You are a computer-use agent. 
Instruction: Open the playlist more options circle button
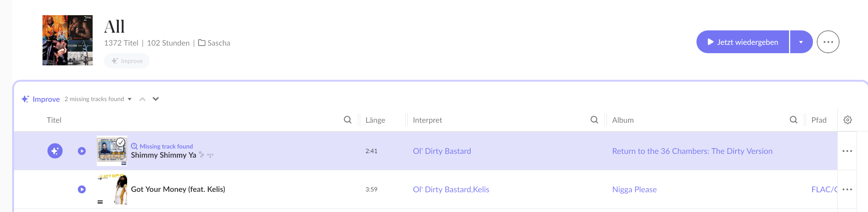click(828, 42)
